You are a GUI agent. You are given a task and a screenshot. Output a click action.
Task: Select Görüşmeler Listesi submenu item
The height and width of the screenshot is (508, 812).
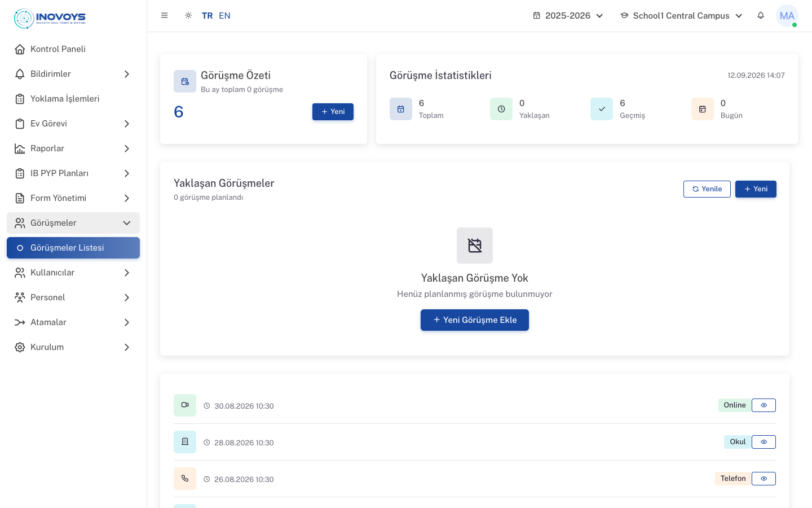(x=73, y=248)
